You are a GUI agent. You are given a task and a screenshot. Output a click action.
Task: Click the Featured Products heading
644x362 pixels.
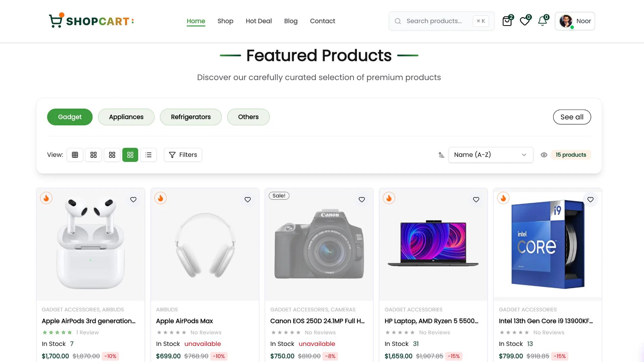coord(319,55)
